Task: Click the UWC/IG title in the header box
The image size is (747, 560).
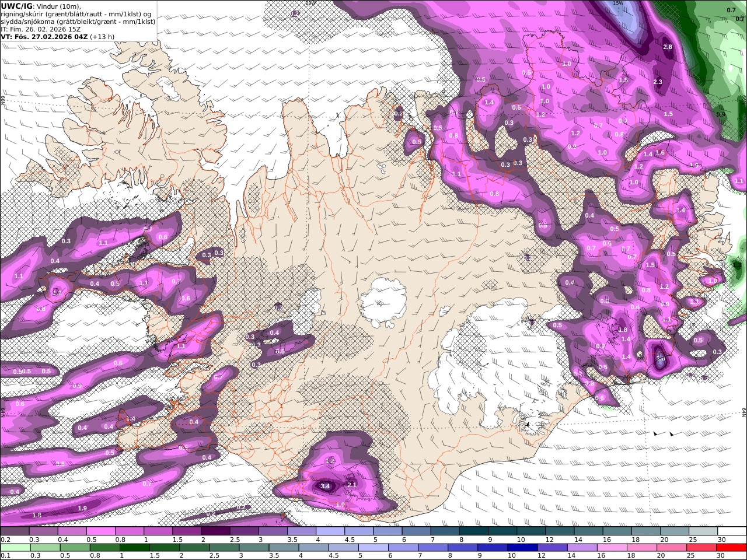Action: (16, 6)
